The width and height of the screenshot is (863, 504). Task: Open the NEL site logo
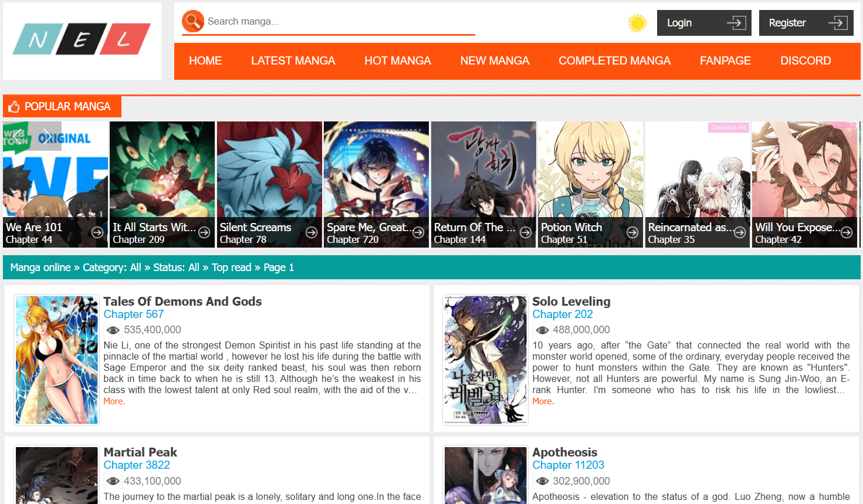pos(82,40)
